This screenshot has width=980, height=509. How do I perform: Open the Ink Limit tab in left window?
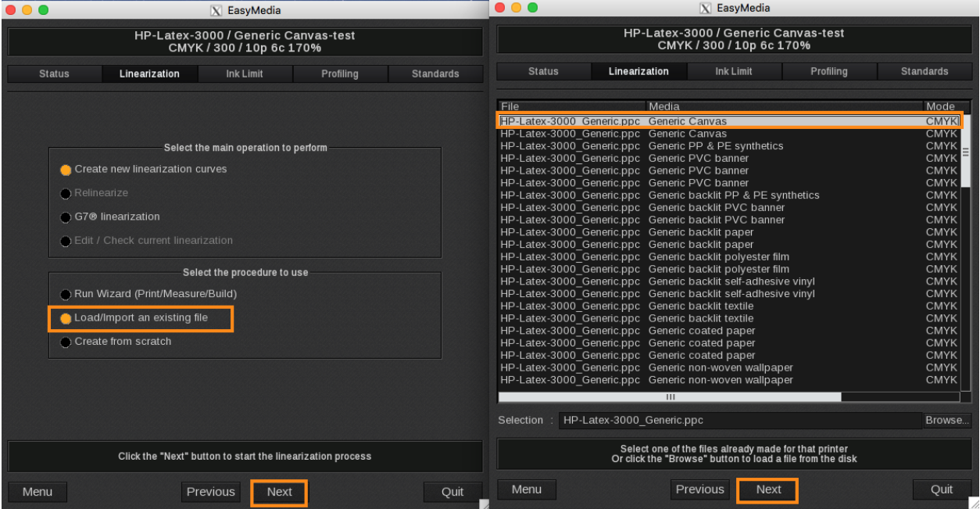(x=245, y=73)
